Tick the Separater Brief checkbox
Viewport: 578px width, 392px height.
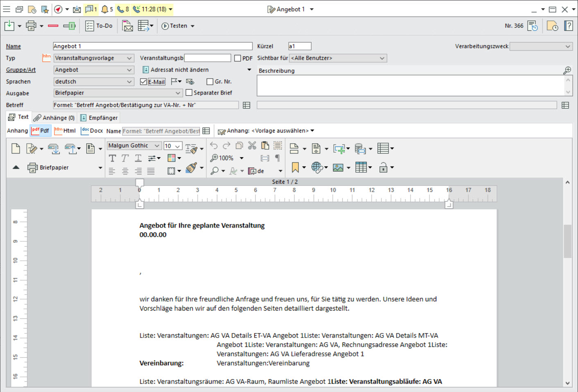[x=189, y=93]
